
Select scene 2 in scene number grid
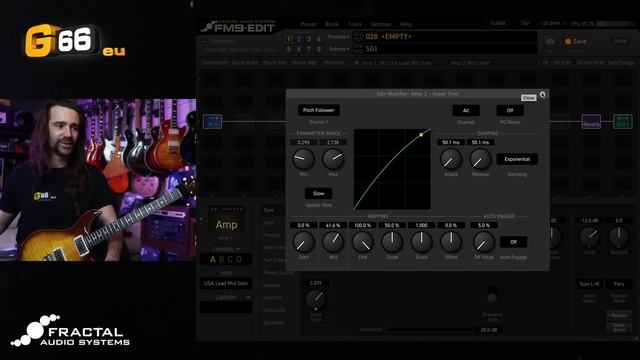[299, 39]
